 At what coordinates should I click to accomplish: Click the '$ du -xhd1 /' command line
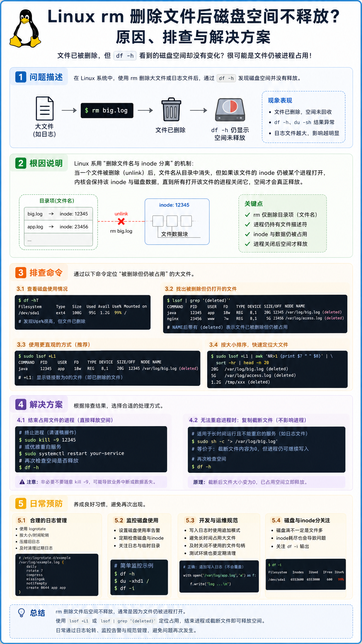132,581
